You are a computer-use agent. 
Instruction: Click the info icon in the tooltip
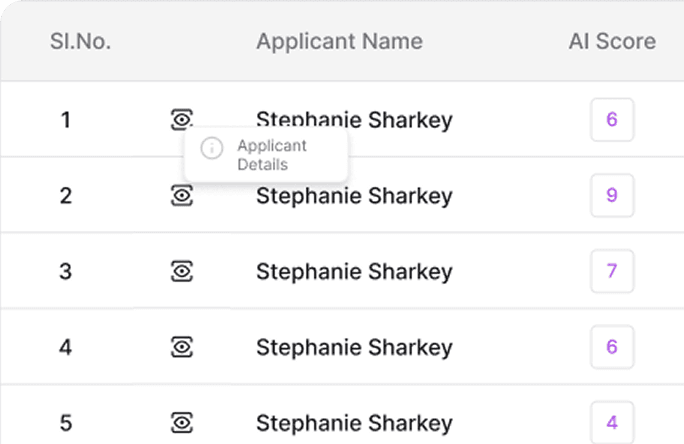coord(211,148)
